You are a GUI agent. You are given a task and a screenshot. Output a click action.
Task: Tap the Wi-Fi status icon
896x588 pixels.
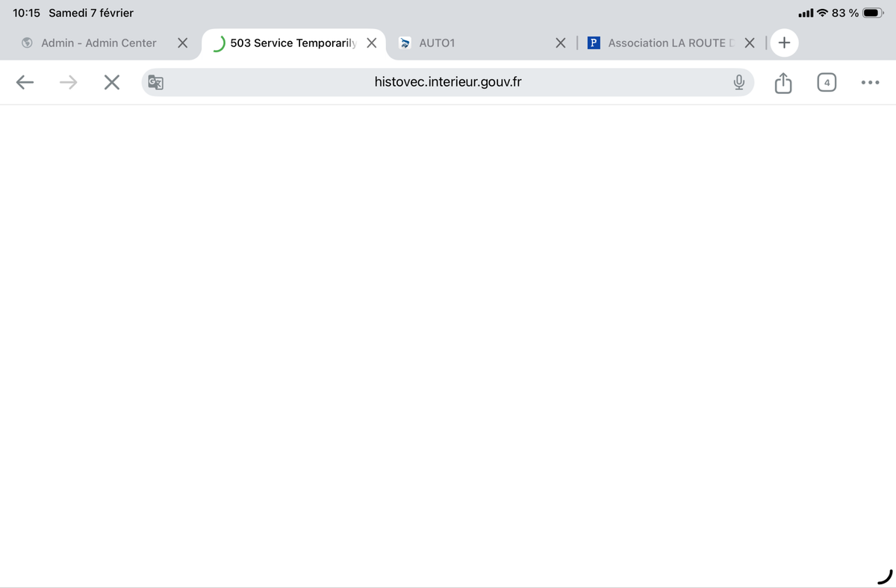822,13
